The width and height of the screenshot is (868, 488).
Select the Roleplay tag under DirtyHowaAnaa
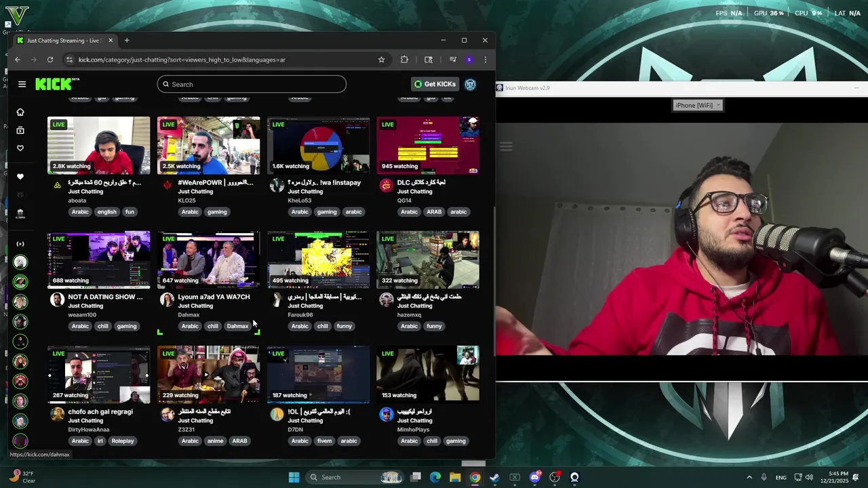pyautogui.click(x=123, y=441)
